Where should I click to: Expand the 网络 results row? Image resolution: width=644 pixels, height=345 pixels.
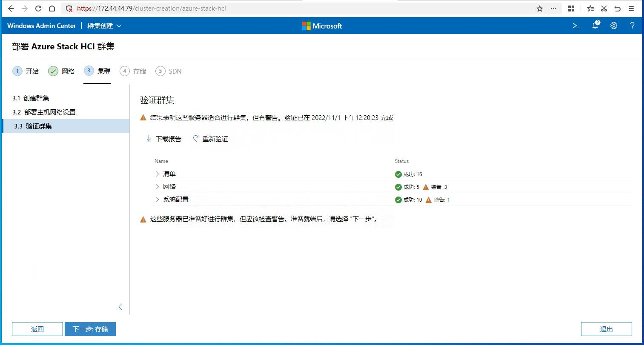[157, 187]
